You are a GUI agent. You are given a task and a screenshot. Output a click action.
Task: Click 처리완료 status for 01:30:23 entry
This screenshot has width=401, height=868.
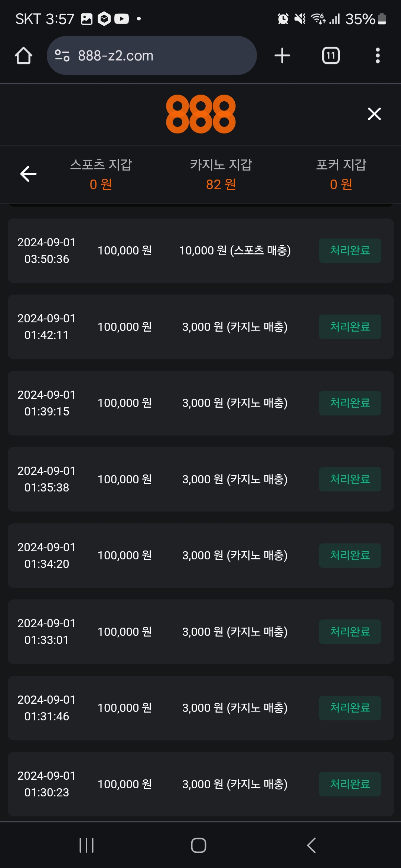(350, 784)
